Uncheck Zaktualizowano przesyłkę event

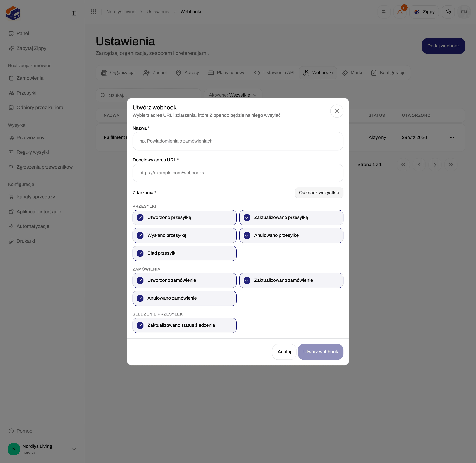(x=291, y=217)
